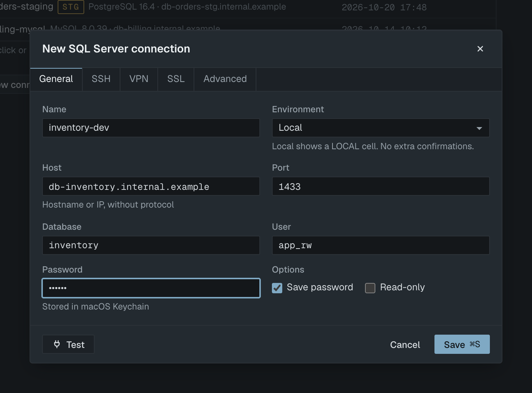Open the Advanced tab

pos(225,79)
